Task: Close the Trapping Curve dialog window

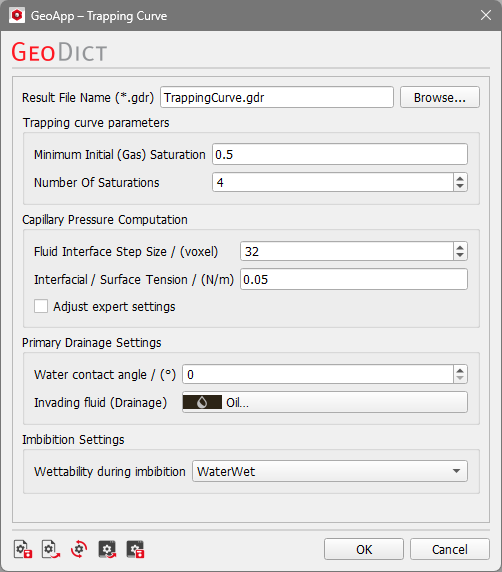Action: tap(486, 15)
